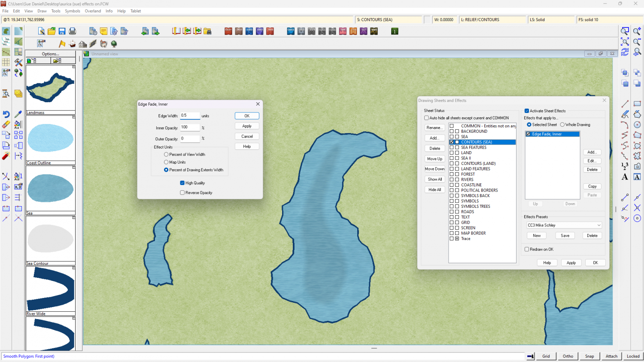Click the tree vegetation symbols icon
Image resolution: width=644 pixels, height=362 pixels.
pos(114,43)
